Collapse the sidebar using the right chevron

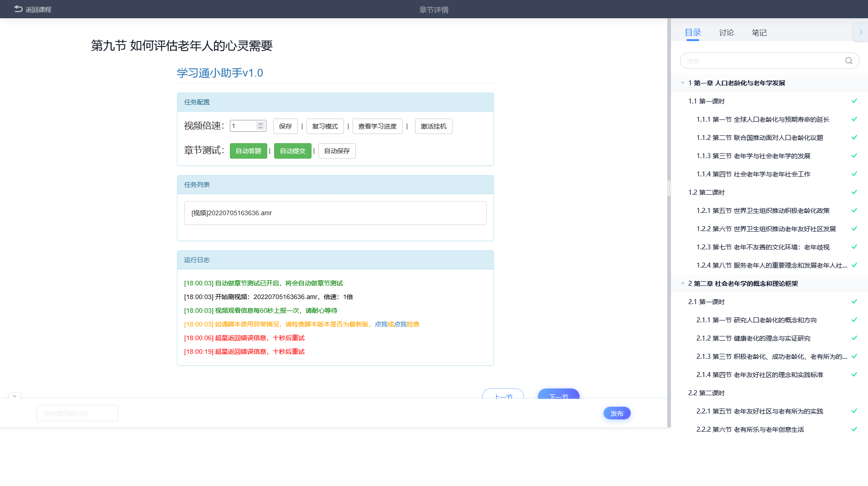pyautogui.click(x=861, y=32)
